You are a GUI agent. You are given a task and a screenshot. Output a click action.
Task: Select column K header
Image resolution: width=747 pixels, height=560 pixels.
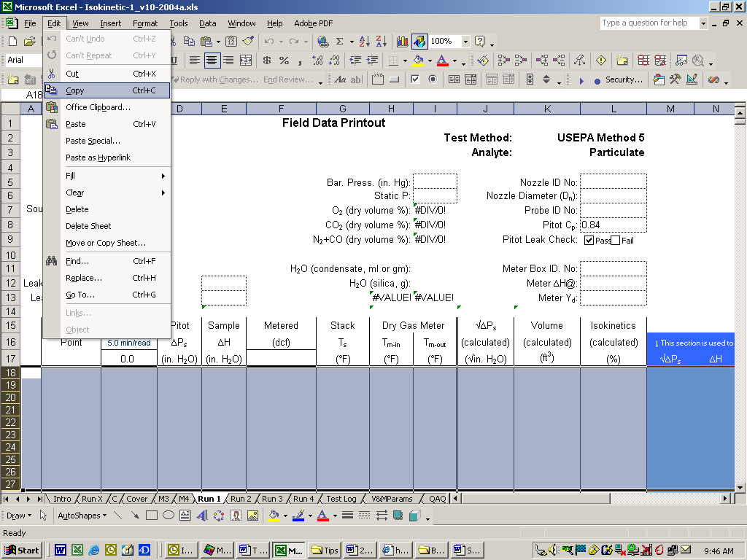click(x=547, y=109)
